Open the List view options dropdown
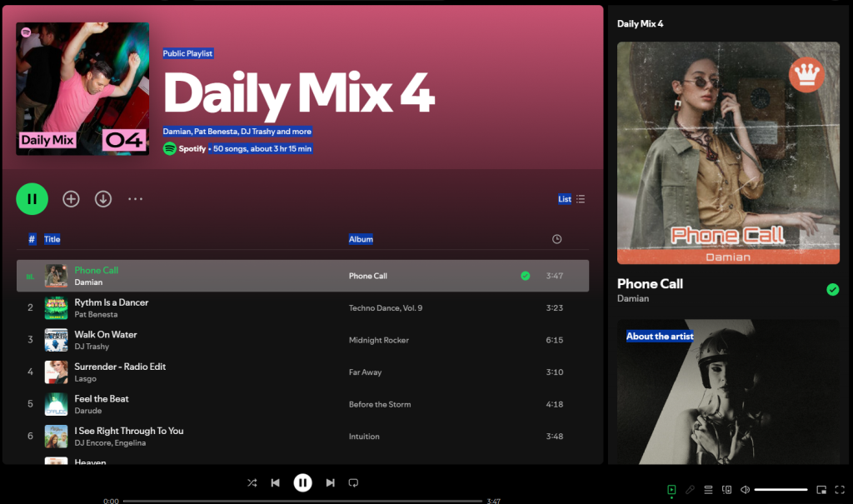The height and width of the screenshot is (504, 853). coord(571,199)
